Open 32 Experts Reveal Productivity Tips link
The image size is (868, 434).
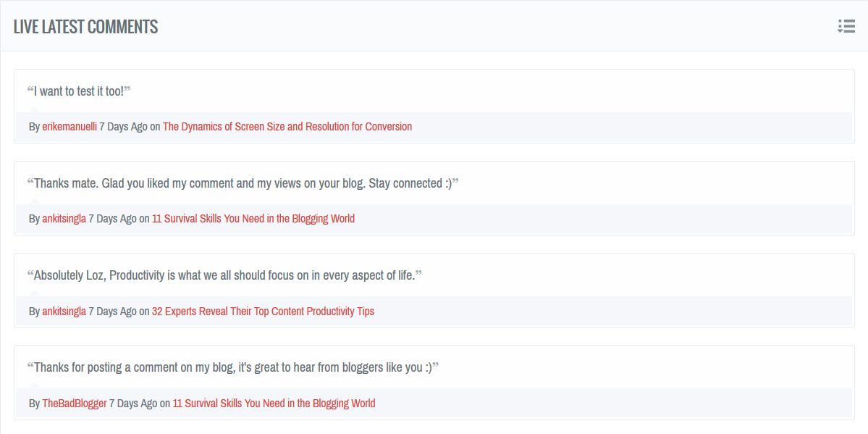coord(263,312)
